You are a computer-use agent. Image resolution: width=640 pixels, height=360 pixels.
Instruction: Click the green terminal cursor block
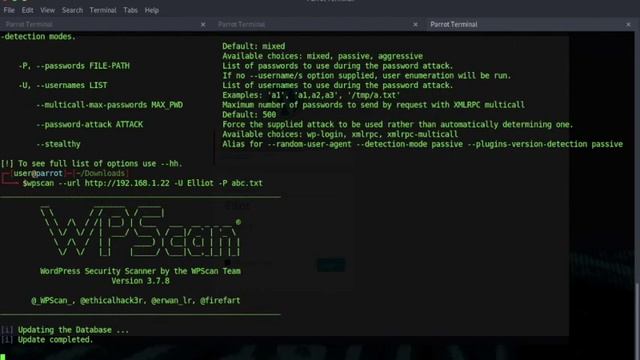pos(3,357)
